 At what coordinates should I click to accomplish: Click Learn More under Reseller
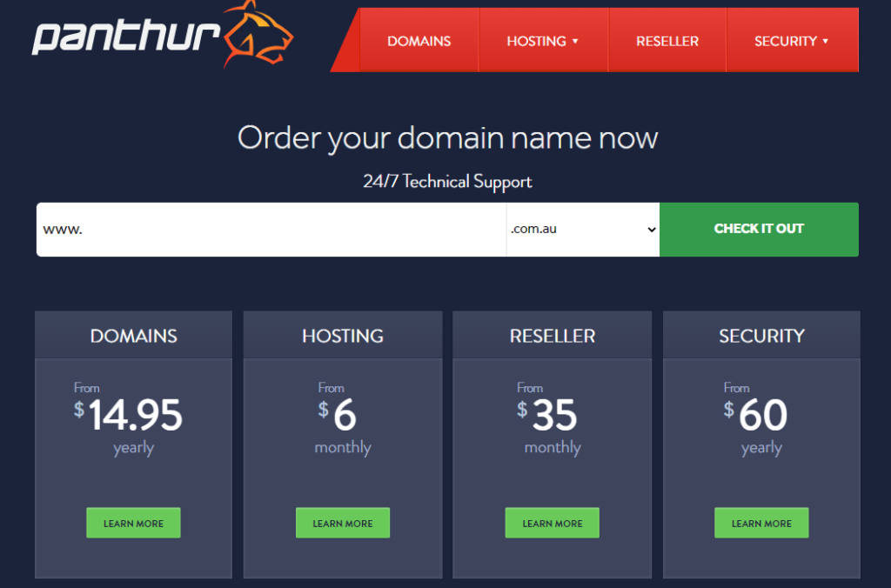(553, 523)
